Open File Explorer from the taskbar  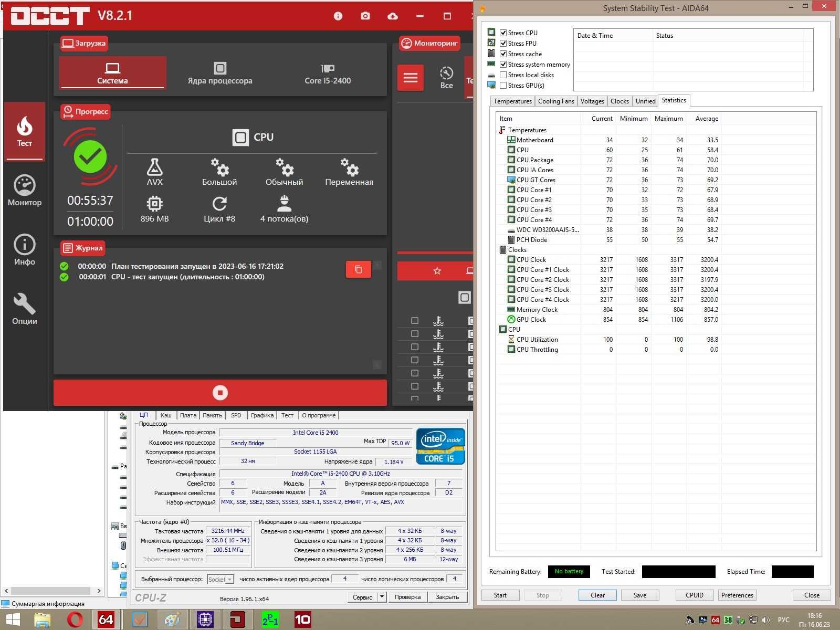pyautogui.click(x=43, y=619)
